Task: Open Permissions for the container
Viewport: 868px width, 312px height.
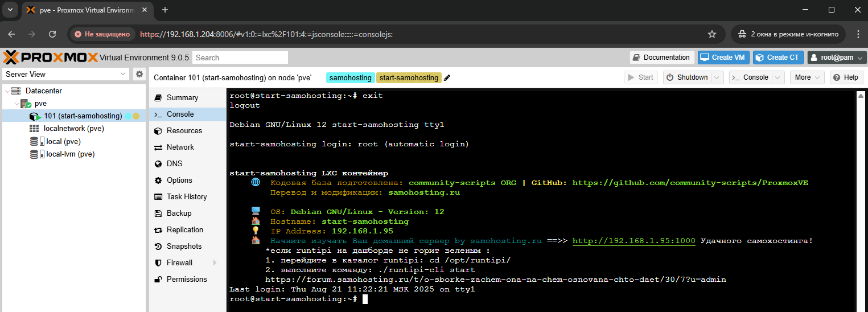Action: coord(186,279)
